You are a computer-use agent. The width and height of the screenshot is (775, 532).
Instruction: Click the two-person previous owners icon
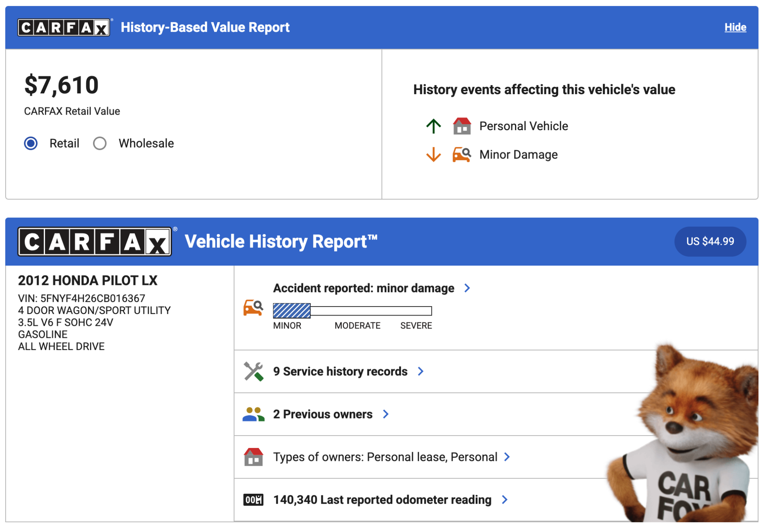(x=253, y=414)
